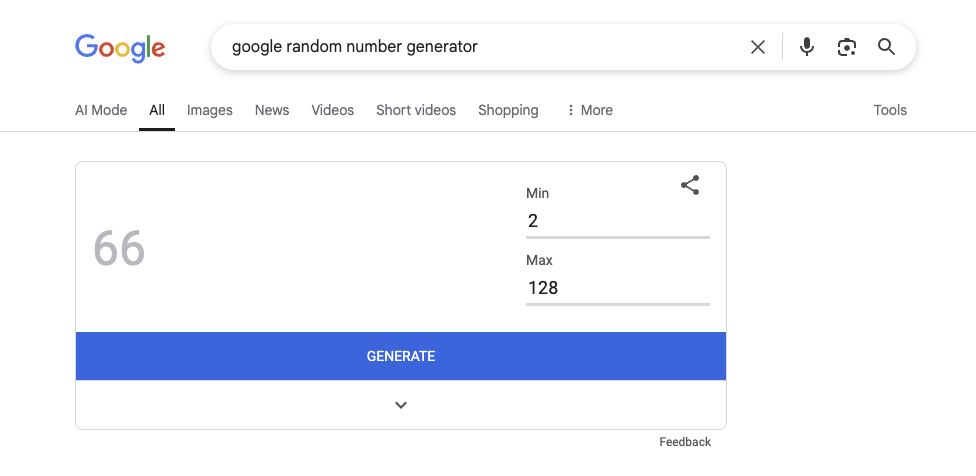
Task: Show Short videos results
Action: [x=416, y=110]
